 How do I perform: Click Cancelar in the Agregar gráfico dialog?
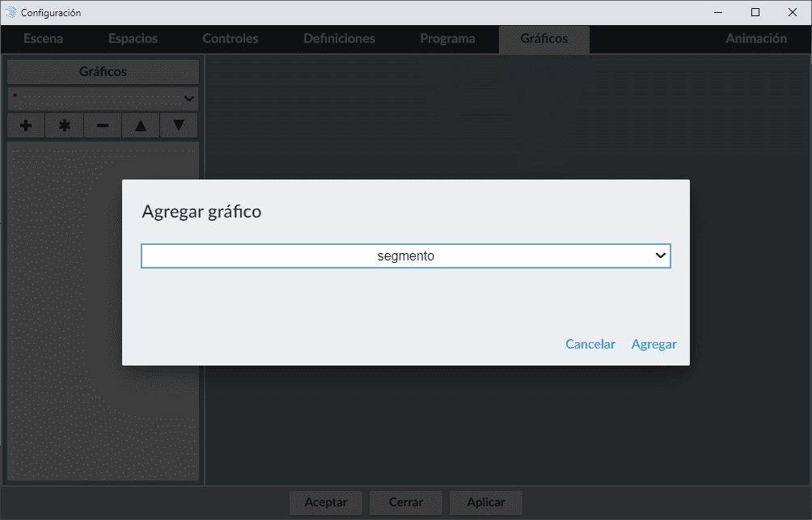coord(590,345)
